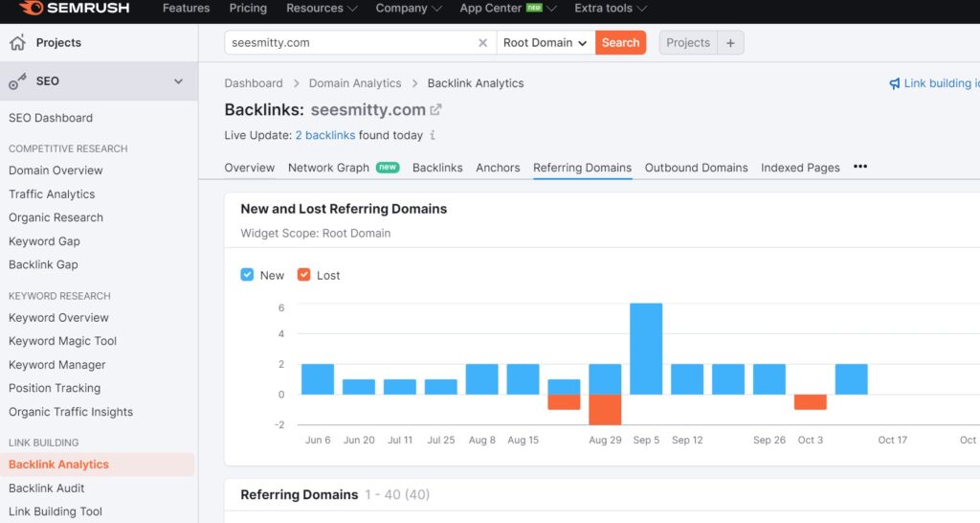Switch to the Anchors tab
The image size is (980, 523).
498,168
